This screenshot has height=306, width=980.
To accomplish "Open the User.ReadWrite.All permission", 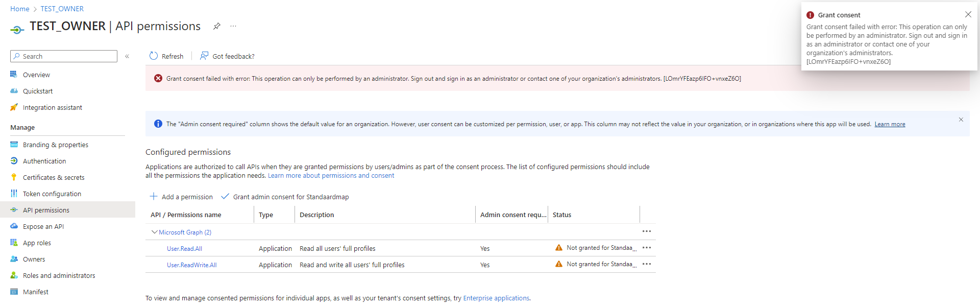I will 191,265.
